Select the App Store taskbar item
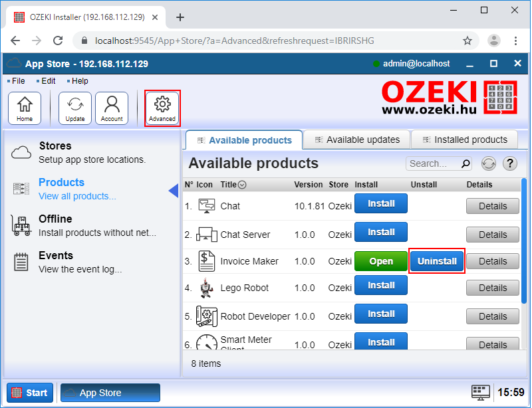 [110, 393]
